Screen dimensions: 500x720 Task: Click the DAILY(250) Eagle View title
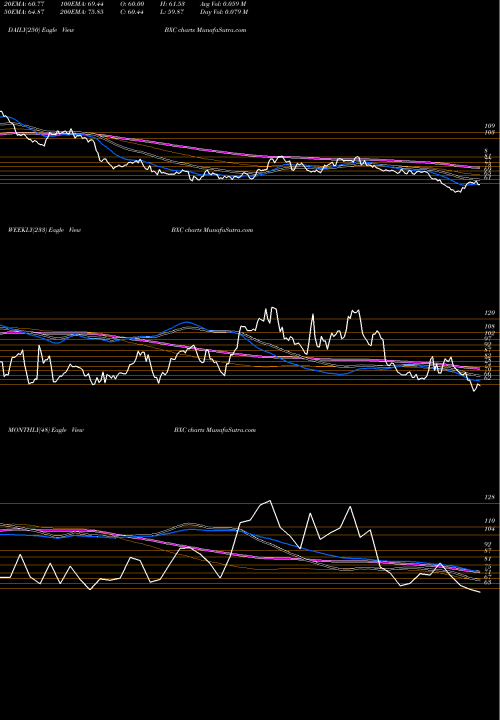click(41, 30)
